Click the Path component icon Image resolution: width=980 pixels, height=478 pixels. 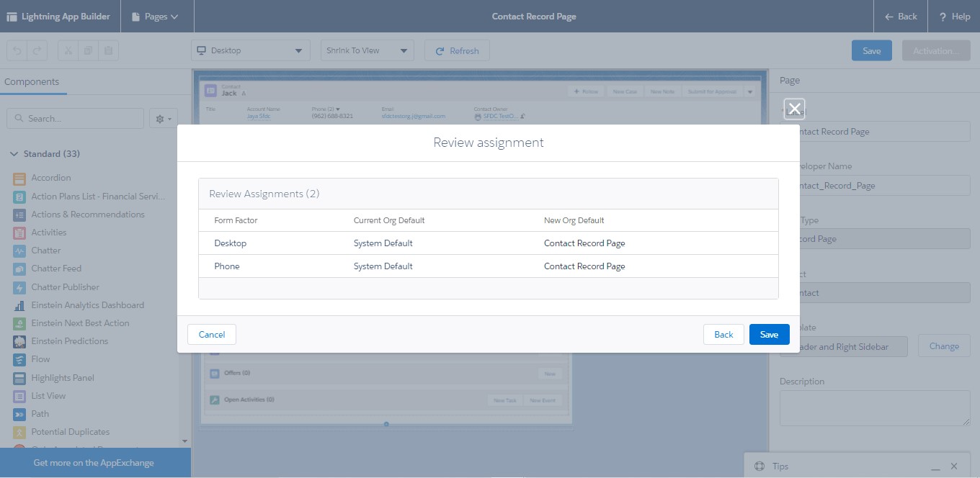(x=18, y=413)
